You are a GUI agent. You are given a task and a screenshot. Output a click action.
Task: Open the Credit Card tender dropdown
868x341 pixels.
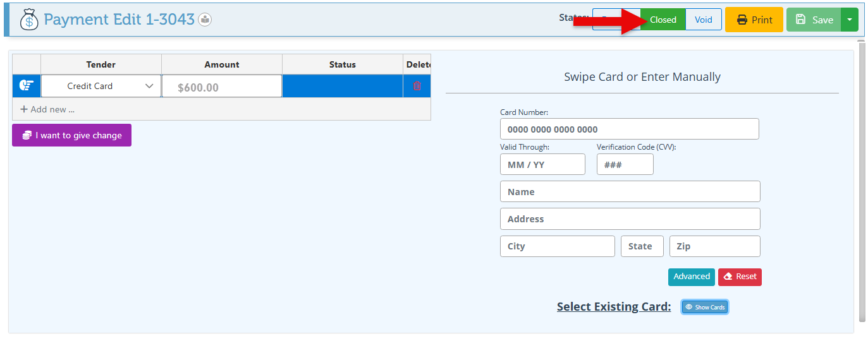101,86
